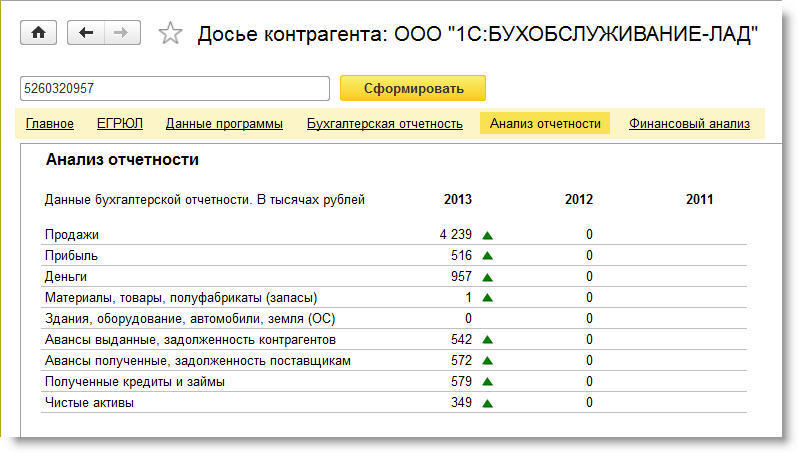This screenshot has height=453, width=798.
Task: Click the 2012 column header
Action: click(x=578, y=200)
